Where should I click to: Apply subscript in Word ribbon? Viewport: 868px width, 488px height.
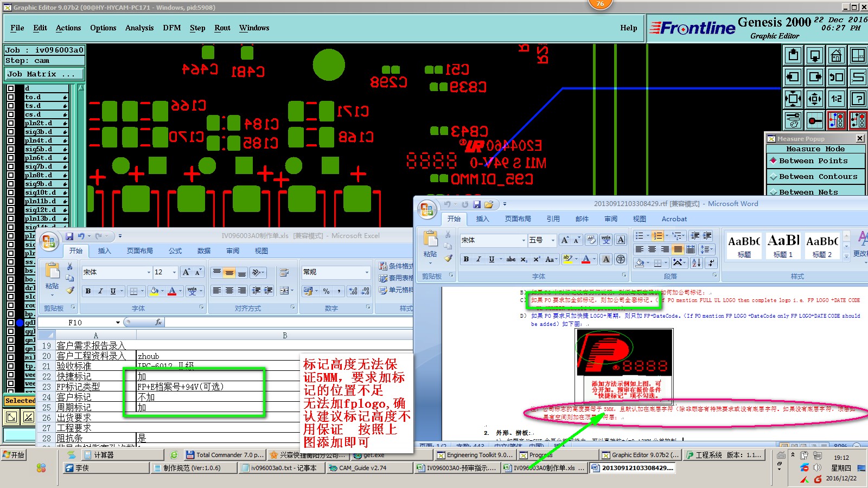click(x=524, y=259)
